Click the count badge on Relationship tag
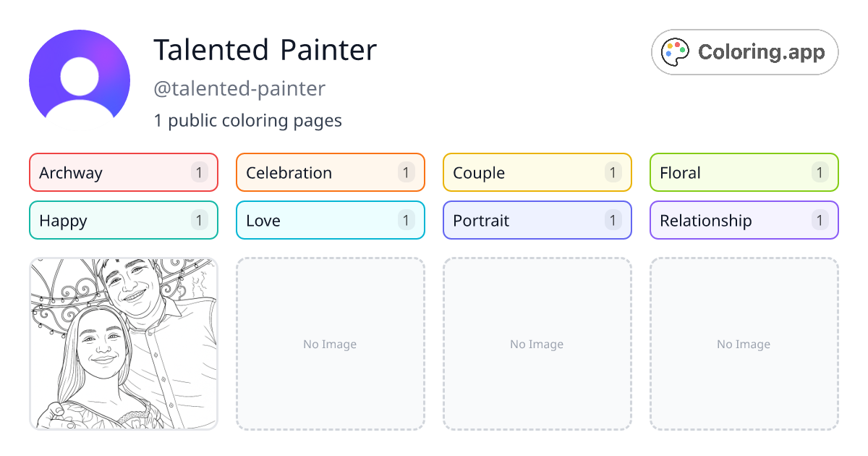This screenshot has height=456, width=868. point(820,220)
